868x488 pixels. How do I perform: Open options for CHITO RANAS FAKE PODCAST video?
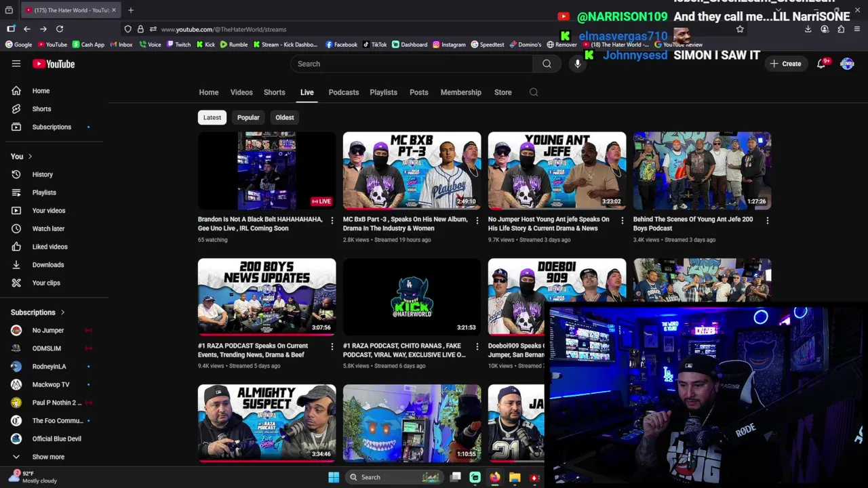coord(477,346)
